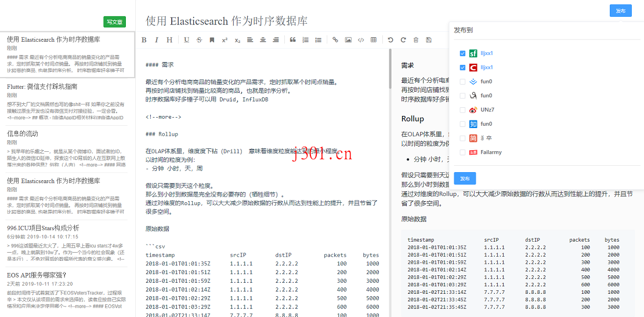Viewport: 644px width, 317px height.
Task: Apply underline formatting from the toolbar
Action: point(186,40)
